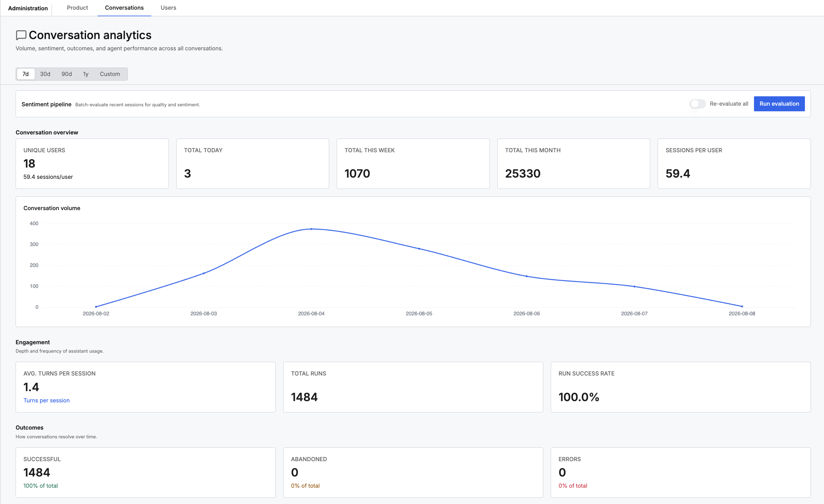Click the Total This Month value 25330
The width and height of the screenshot is (824, 504).
pyautogui.click(x=523, y=173)
